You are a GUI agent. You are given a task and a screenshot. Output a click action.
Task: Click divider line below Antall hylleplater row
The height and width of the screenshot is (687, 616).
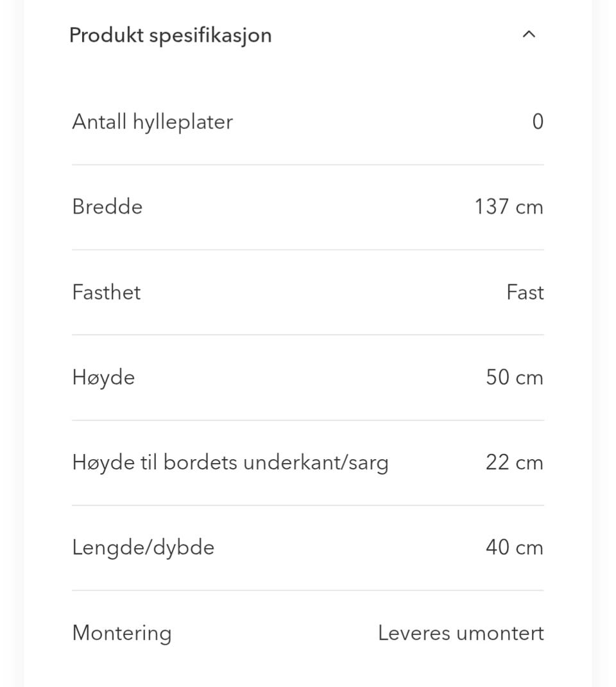(x=308, y=164)
